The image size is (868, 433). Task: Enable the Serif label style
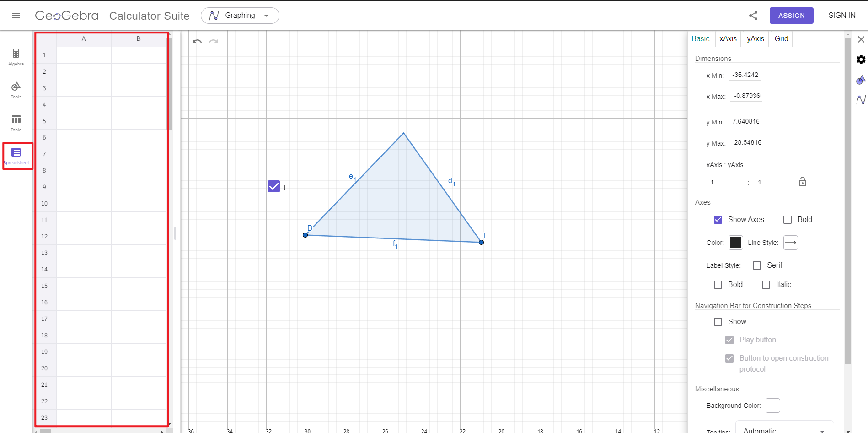tap(757, 265)
